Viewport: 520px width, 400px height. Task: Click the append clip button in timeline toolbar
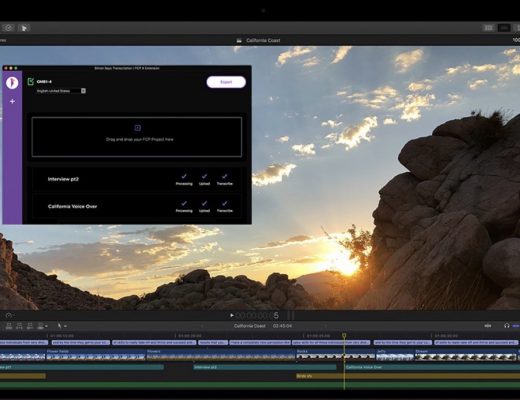(x=30, y=326)
